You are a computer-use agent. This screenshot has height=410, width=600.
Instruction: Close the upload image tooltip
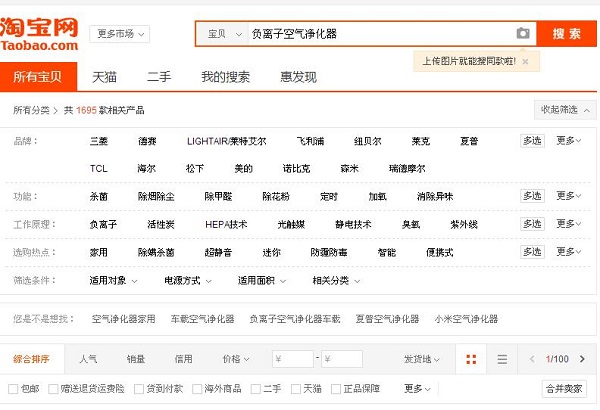(525, 61)
